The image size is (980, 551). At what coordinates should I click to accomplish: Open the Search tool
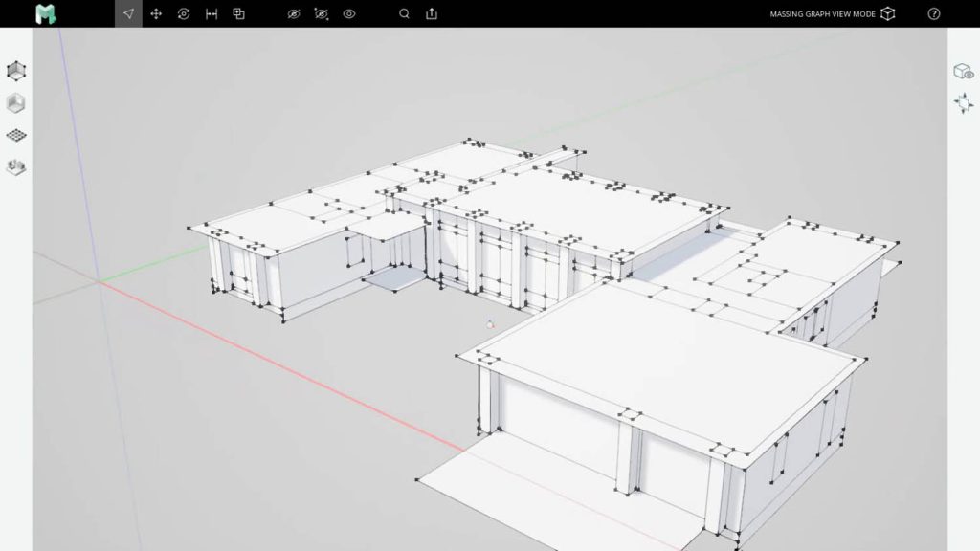coord(402,13)
